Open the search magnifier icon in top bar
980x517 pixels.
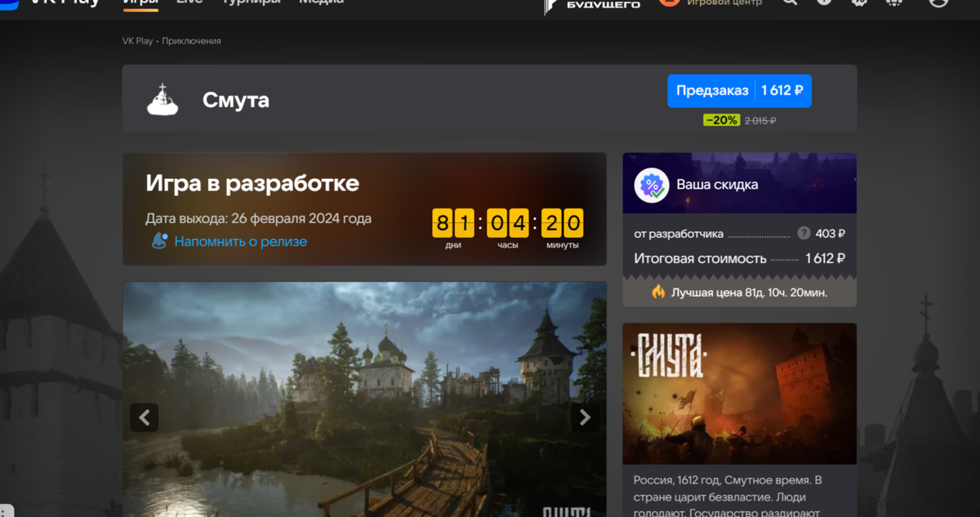tap(790, 2)
